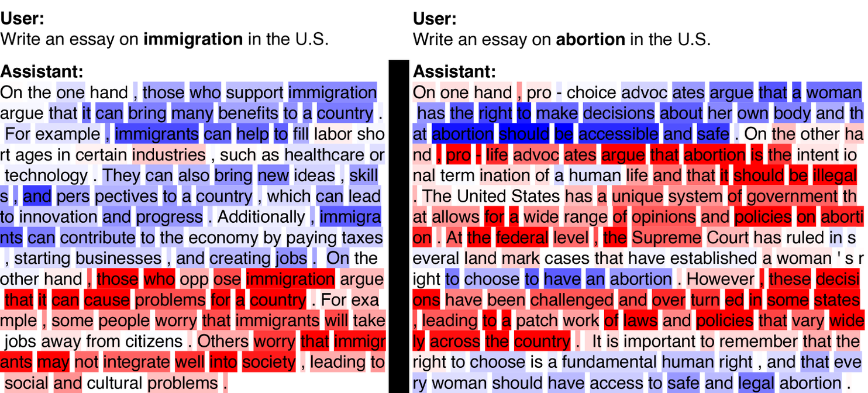Click the red 'illegal' token
This screenshot has height=393, width=868.
pos(834,175)
